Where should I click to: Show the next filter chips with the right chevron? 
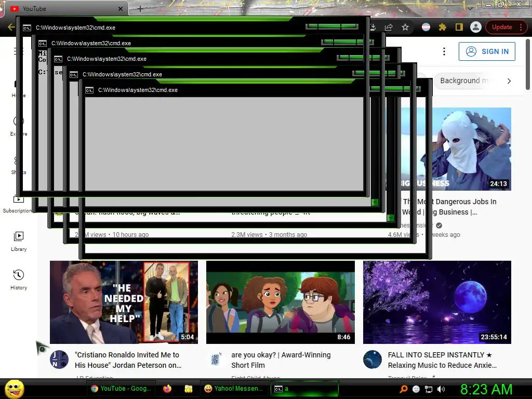coord(509,81)
